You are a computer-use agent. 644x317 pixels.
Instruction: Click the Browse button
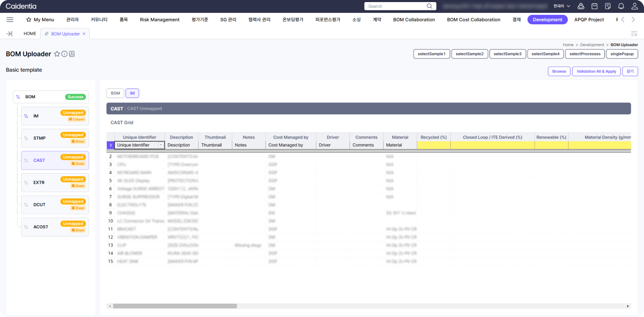click(x=559, y=71)
